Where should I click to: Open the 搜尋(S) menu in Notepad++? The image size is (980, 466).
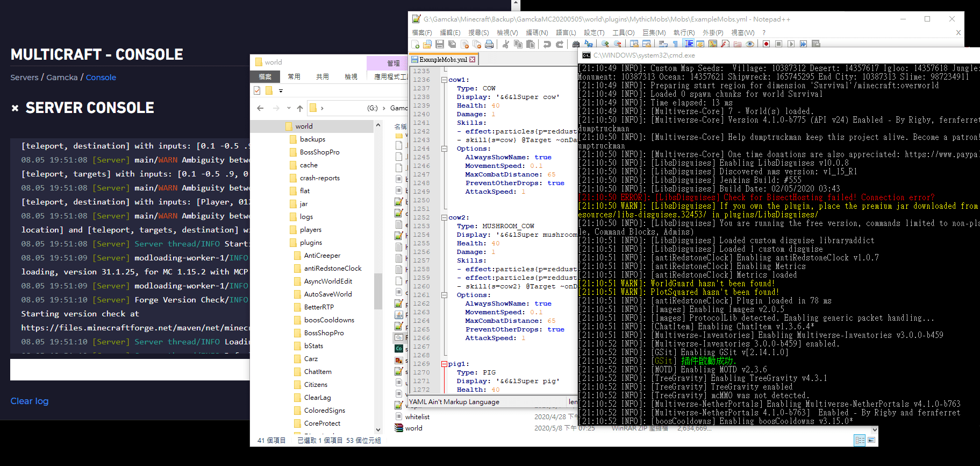(x=478, y=33)
